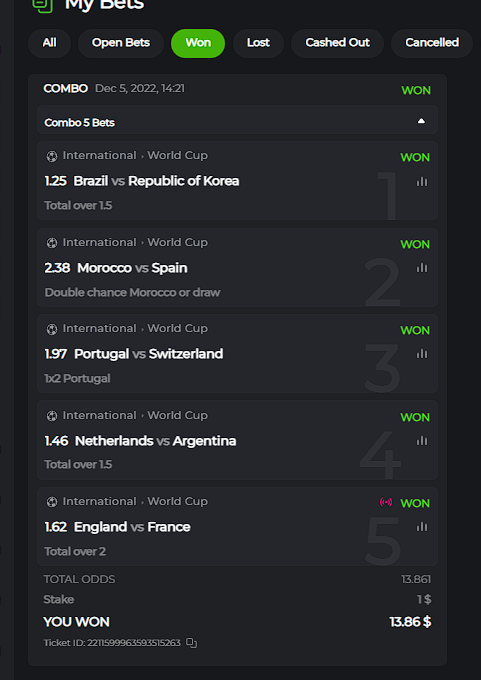This screenshot has height=680, width=481.
Task: Open stats icon for Portugal vs Switzerland
Action: click(x=422, y=354)
